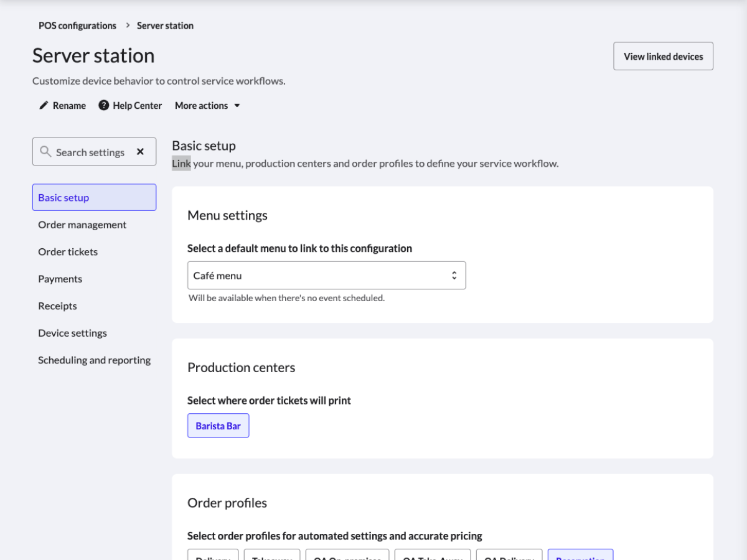Image resolution: width=747 pixels, height=560 pixels.
Task: Toggle the Barista Bar production center
Action: [x=218, y=426]
